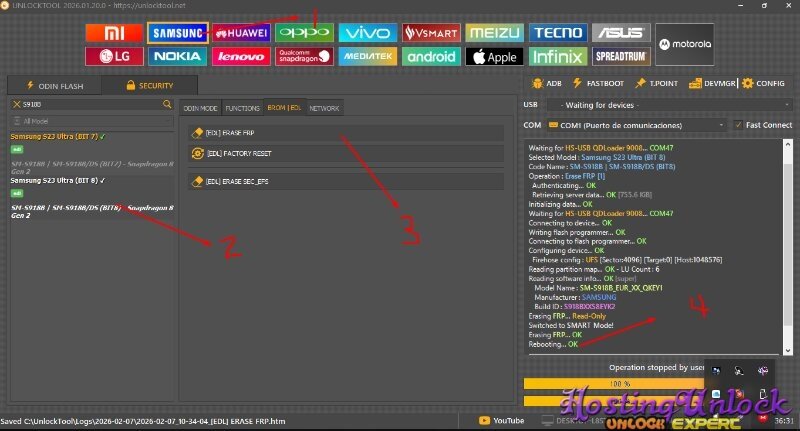
Task: Select the Spreadtrum chipset logo
Action: (x=621, y=56)
